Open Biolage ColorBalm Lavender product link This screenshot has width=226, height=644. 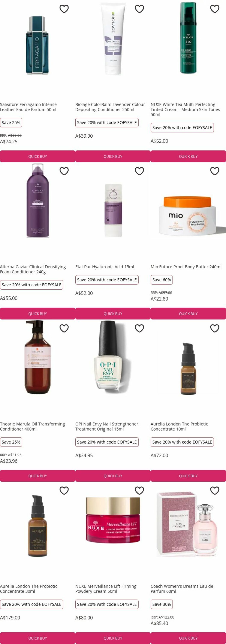pyautogui.click(x=110, y=107)
